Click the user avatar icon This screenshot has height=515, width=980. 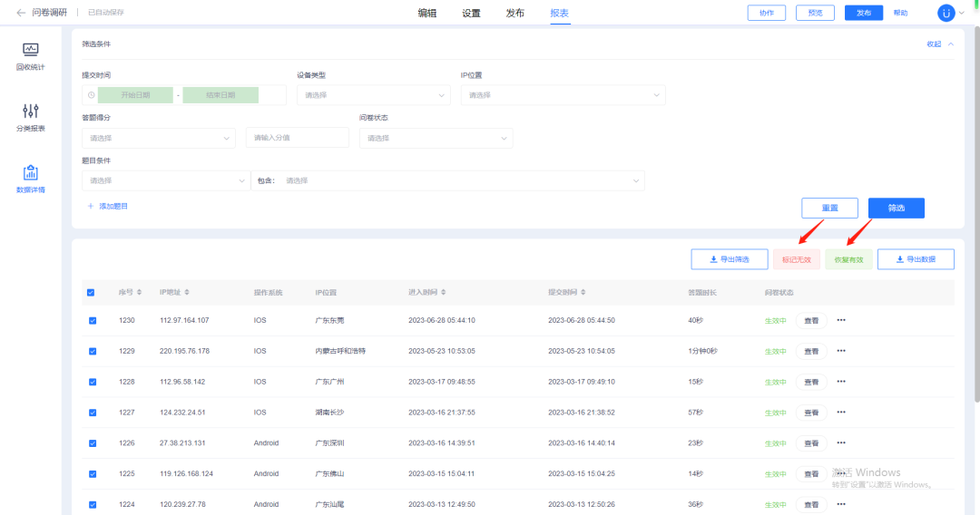pos(946,13)
